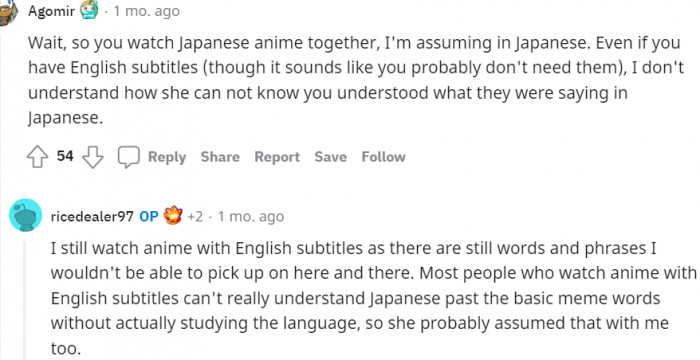Downvote Agomir's comment
Screen dimensions: 700x360
click(x=93, y=157)
